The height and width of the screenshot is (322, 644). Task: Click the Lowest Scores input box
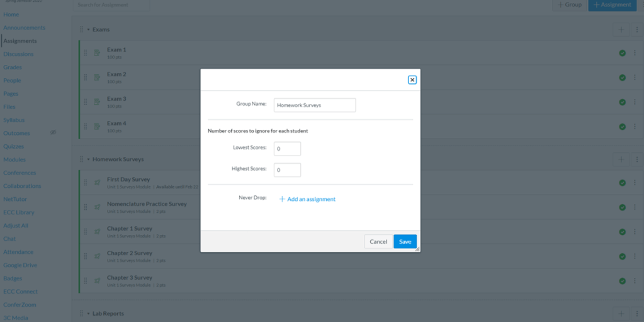(287, 149)
